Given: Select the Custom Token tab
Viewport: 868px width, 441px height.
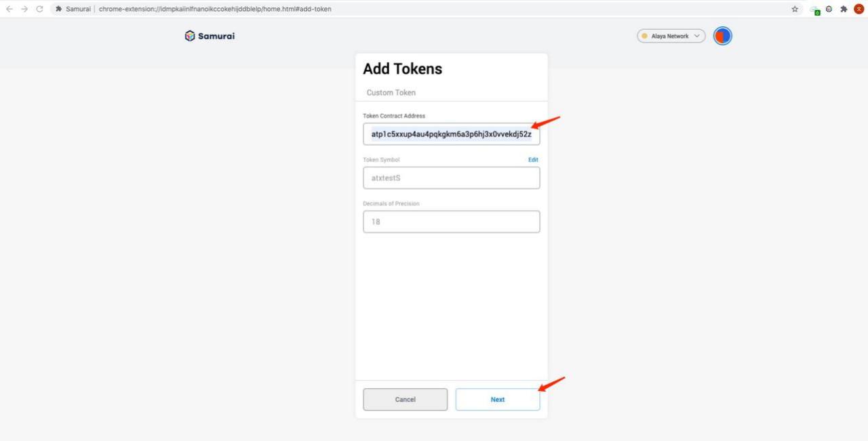Looking at the screenshot, I should [x=391, y=93].
